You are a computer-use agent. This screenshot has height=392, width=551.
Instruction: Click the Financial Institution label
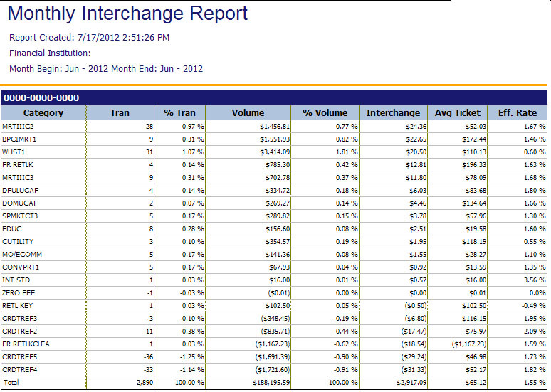50,53
